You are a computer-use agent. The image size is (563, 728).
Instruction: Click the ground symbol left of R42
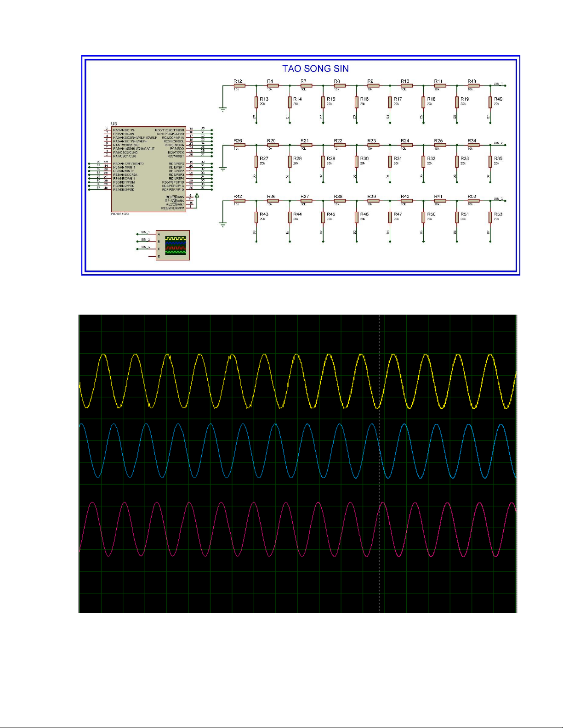click(x=223, y=225)
